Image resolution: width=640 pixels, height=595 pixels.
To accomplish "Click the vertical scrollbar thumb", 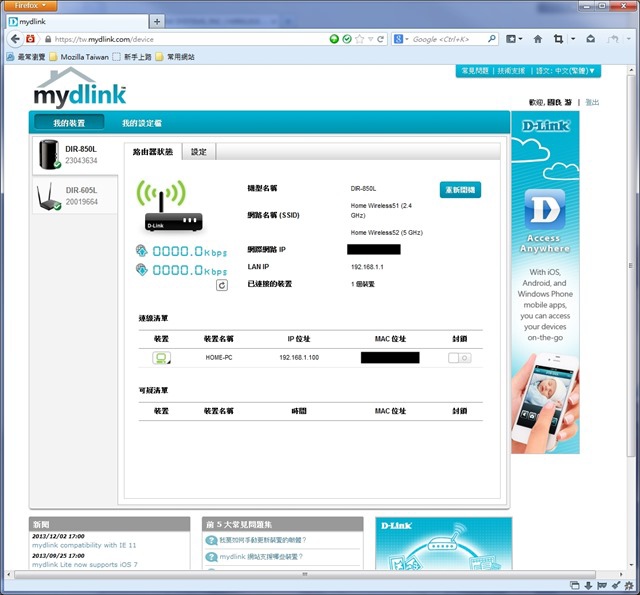I will 631,265.
